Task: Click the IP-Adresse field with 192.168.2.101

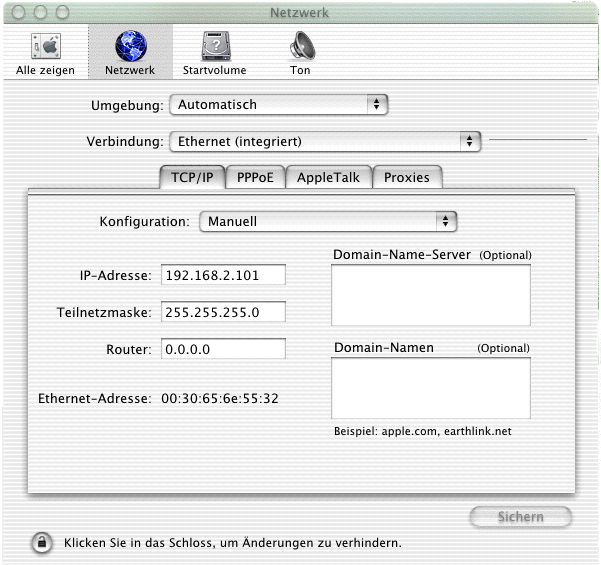Action: [223, 275]
